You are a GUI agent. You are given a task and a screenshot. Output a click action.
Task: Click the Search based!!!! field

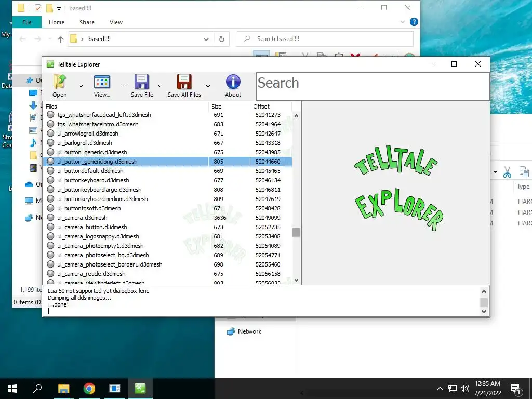coord(325,39)
